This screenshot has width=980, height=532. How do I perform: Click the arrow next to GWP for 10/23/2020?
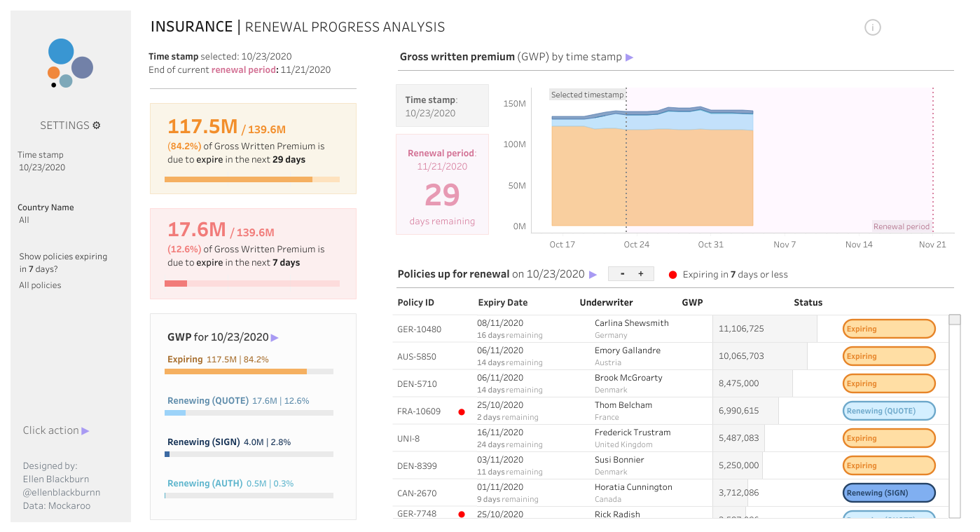click(x=275, y=338)
